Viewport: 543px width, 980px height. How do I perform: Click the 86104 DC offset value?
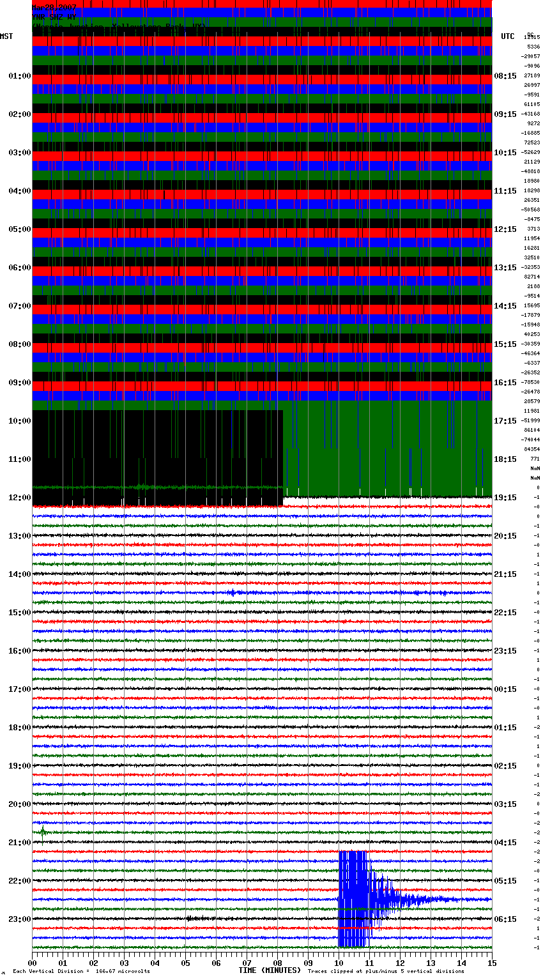[532, 430]
